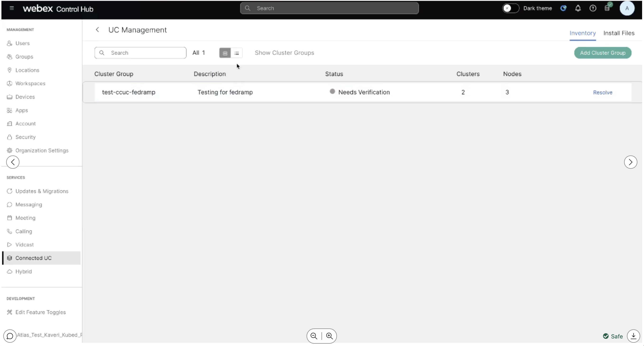Screen dimensions: 644x346
Task: Expand details with the right edge chevron
Action: pos(630,162)
